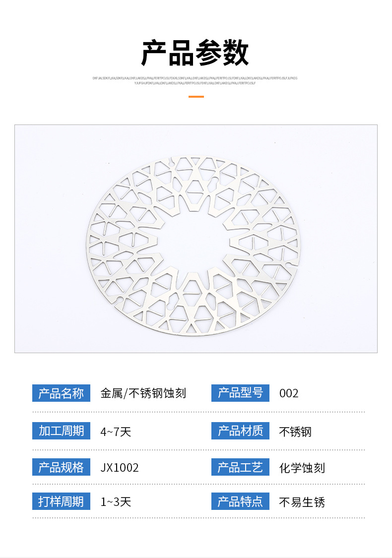Select the 产品名称 blue label

61,393
